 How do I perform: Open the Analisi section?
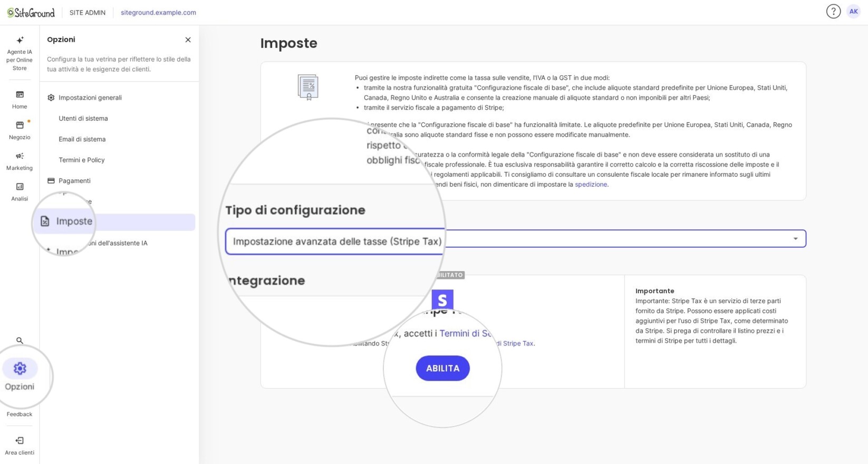(20, 192)
